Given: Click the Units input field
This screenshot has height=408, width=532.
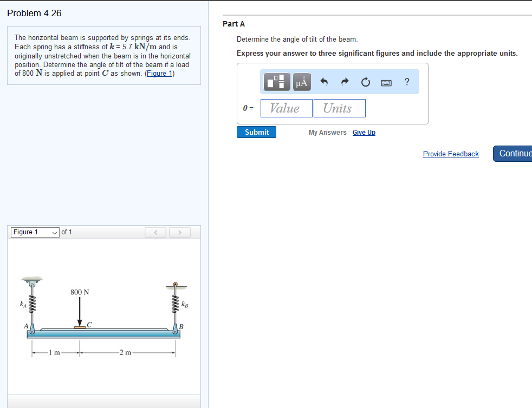Looking at the screenshot, I should (339, 108).
